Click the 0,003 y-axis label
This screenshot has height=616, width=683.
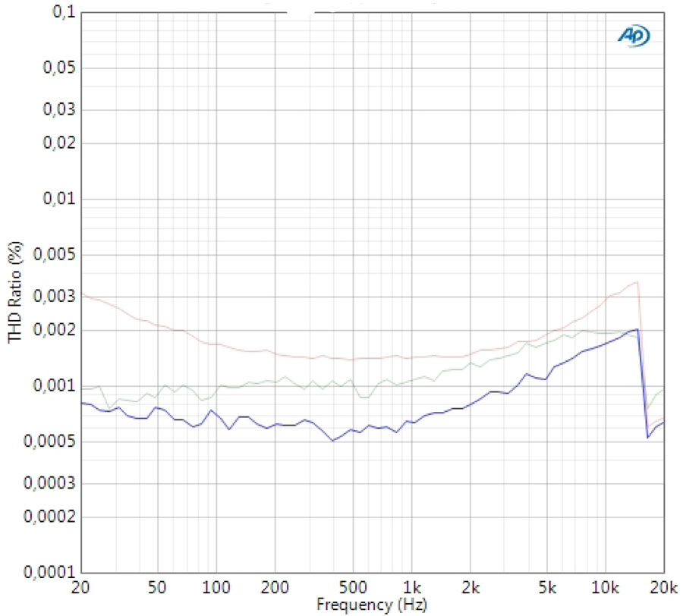55,297
